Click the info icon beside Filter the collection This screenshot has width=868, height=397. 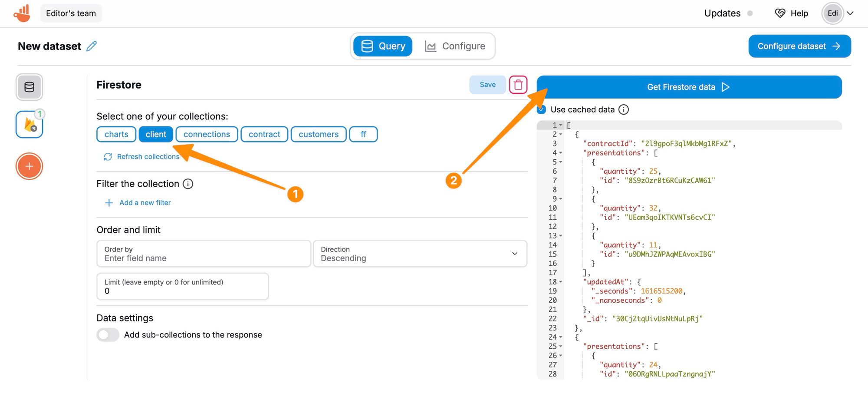188,184
